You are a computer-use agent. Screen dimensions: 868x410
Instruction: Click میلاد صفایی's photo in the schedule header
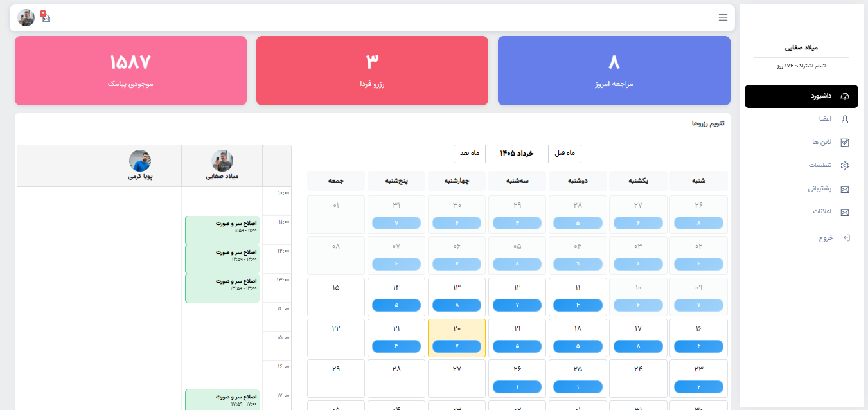[x=222, y=161]
